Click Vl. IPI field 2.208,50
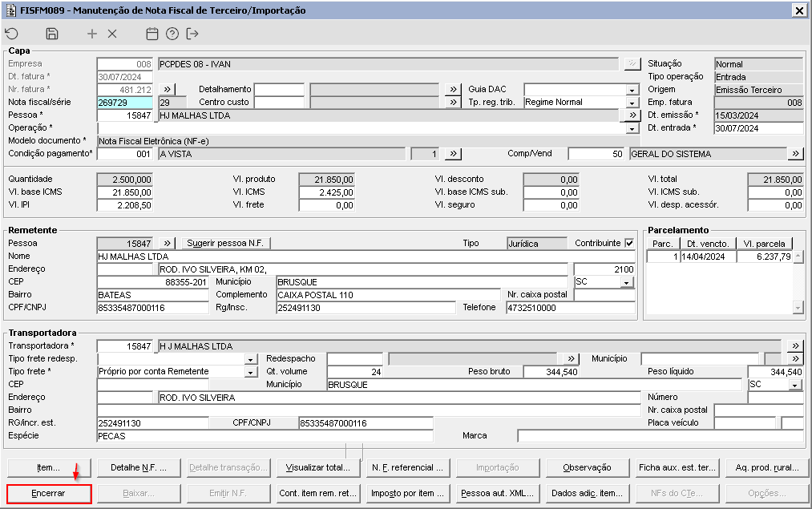 [x=125, y=205]
